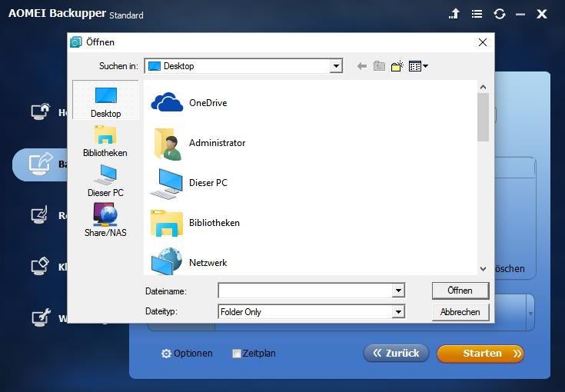This screenshot has height=392, width=565.
Task: Select the Dieser PC computer icon in file list
Action: coord(166,184)
